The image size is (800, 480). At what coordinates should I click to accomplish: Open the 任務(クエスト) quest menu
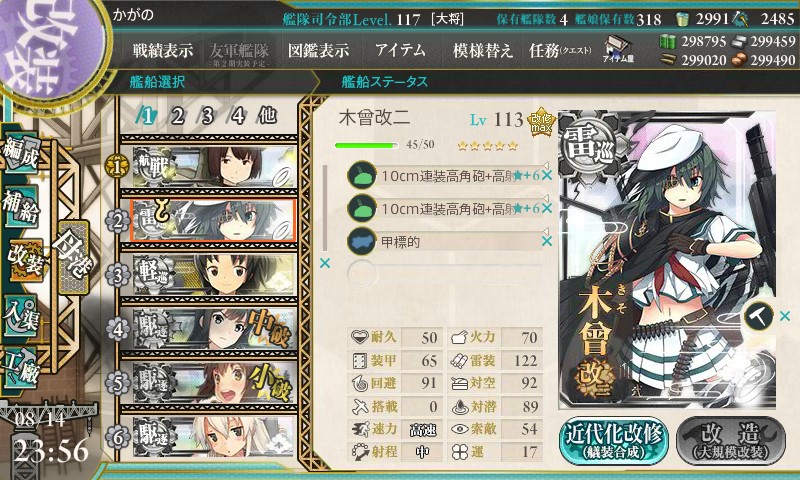[560, 50]
